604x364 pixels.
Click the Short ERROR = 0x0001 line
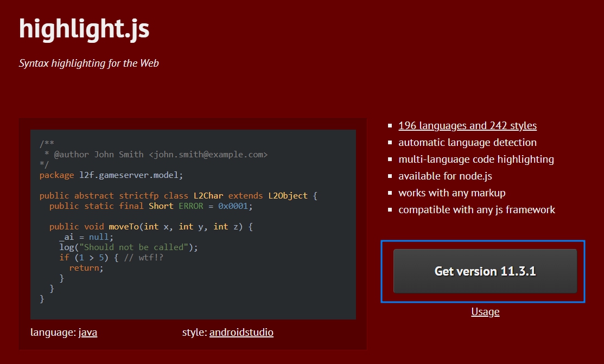pyautogui.click(x=151, y=206)
